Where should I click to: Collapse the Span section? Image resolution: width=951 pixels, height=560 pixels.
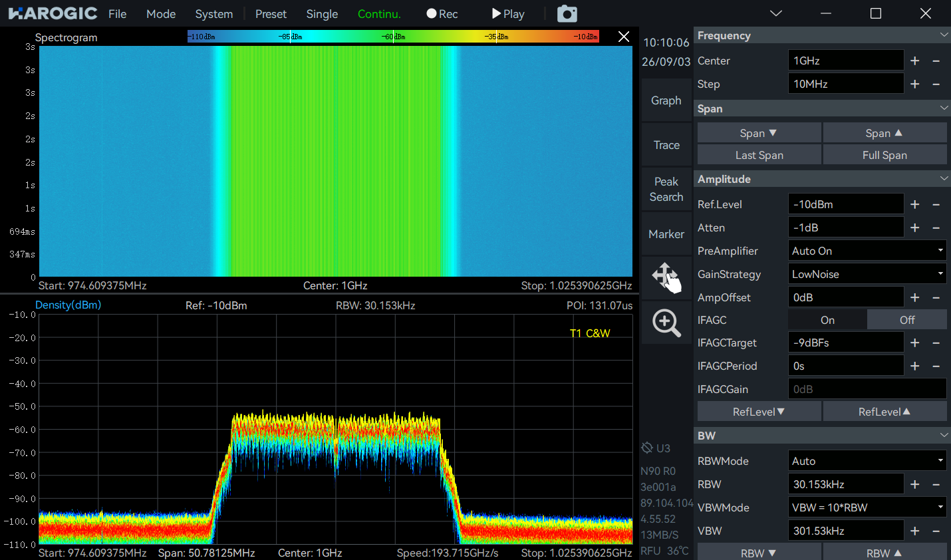944,108
